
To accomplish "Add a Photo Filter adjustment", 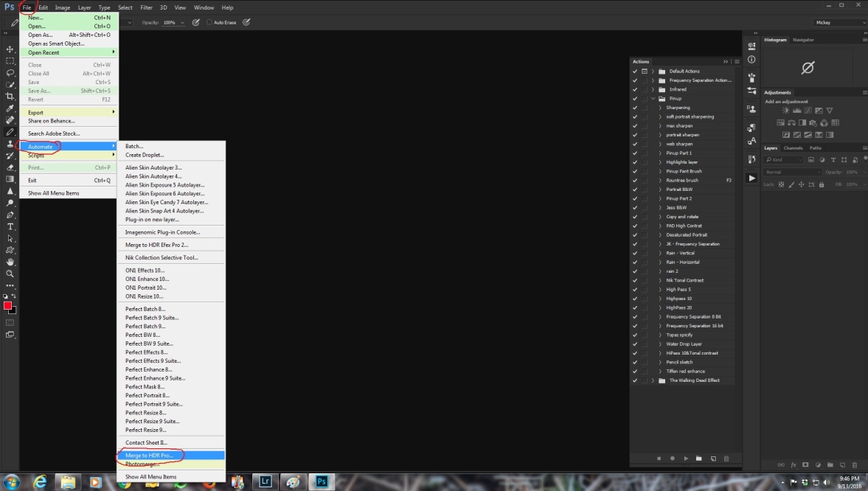I will coord(813,123).
